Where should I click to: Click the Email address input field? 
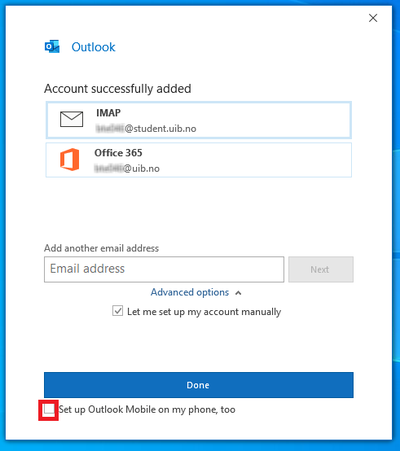(164, 269)
